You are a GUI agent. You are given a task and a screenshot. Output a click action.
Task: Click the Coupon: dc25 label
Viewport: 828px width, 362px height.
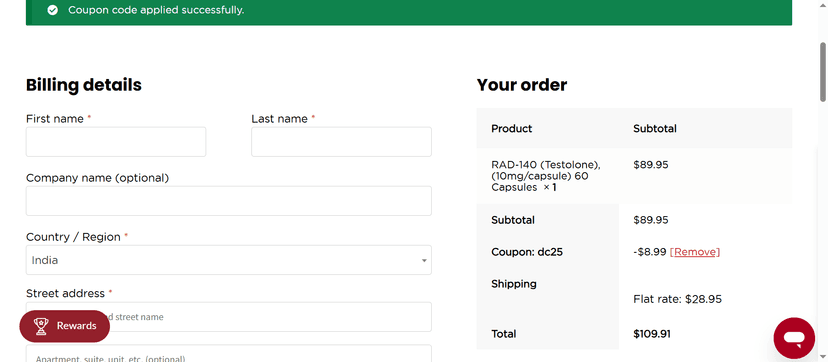[526, 252]
